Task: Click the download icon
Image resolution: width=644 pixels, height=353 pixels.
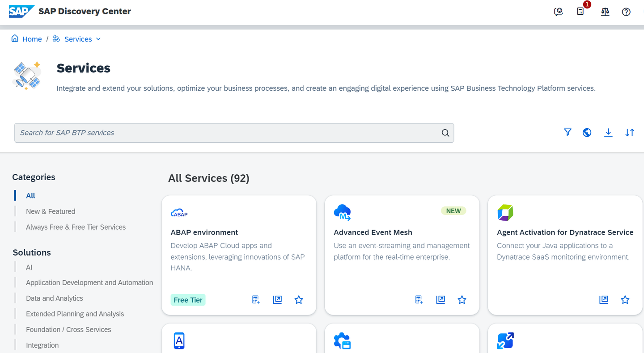Action: 608,132
